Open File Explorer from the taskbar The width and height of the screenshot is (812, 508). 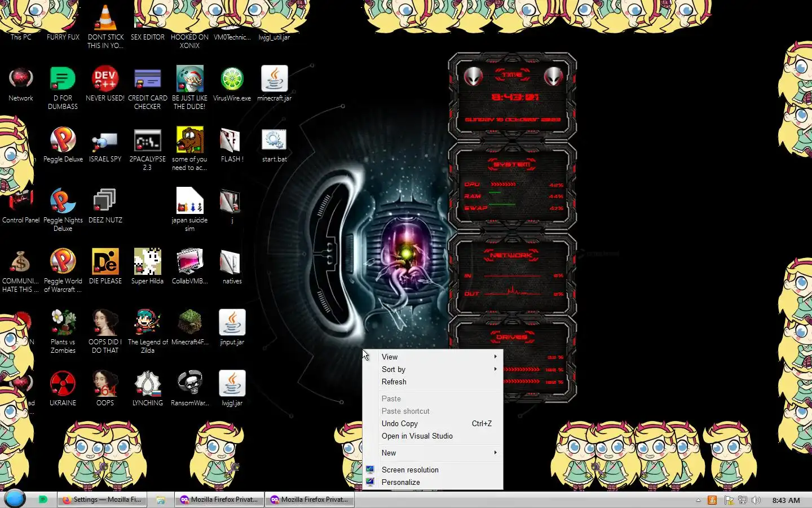coord(161,500)
